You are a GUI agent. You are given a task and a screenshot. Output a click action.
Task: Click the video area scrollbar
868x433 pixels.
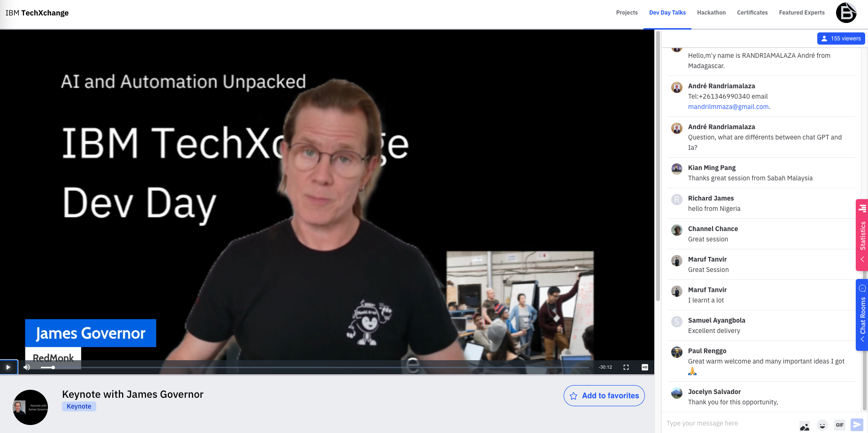point(658,166)
